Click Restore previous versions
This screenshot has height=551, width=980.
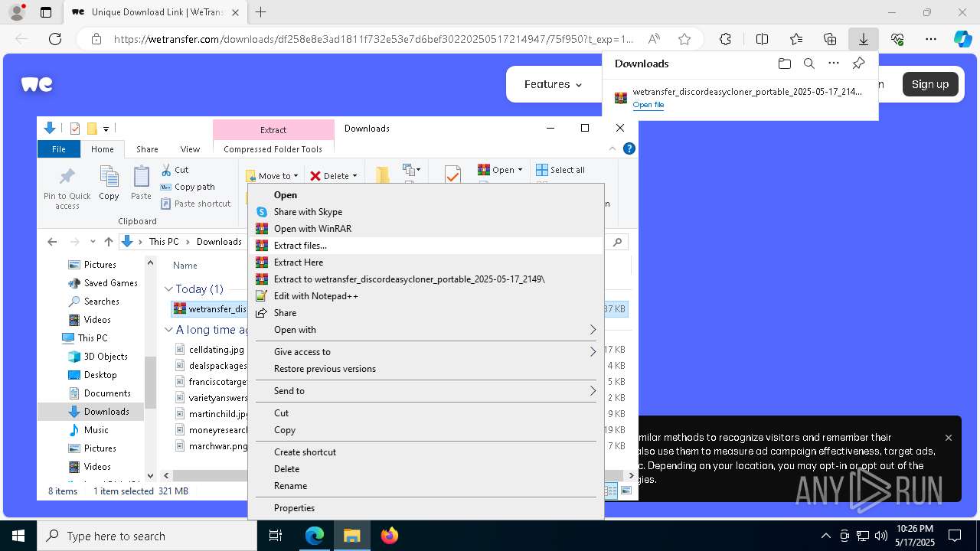point(426,369)
